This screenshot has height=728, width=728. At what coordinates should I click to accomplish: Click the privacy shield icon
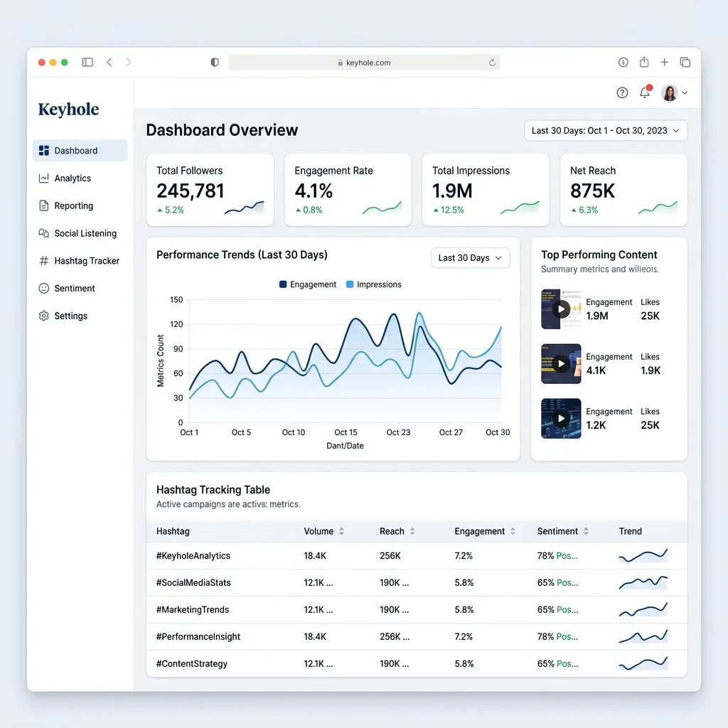(215, 63)
